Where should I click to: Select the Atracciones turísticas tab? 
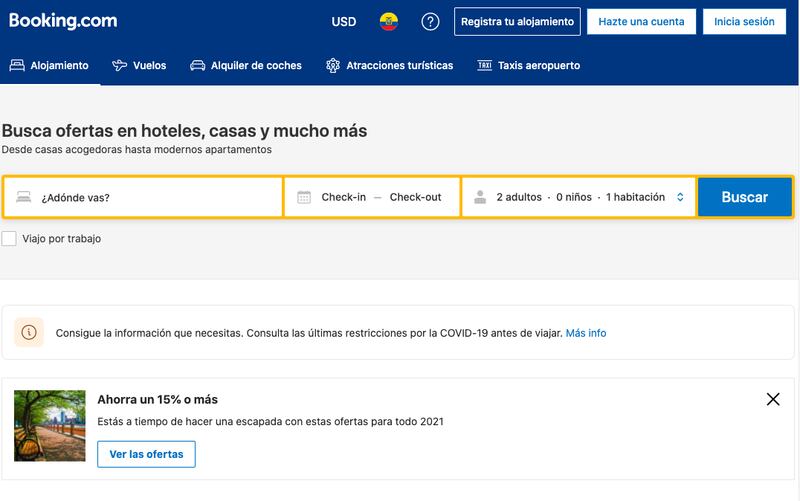[x=389, y=65]
